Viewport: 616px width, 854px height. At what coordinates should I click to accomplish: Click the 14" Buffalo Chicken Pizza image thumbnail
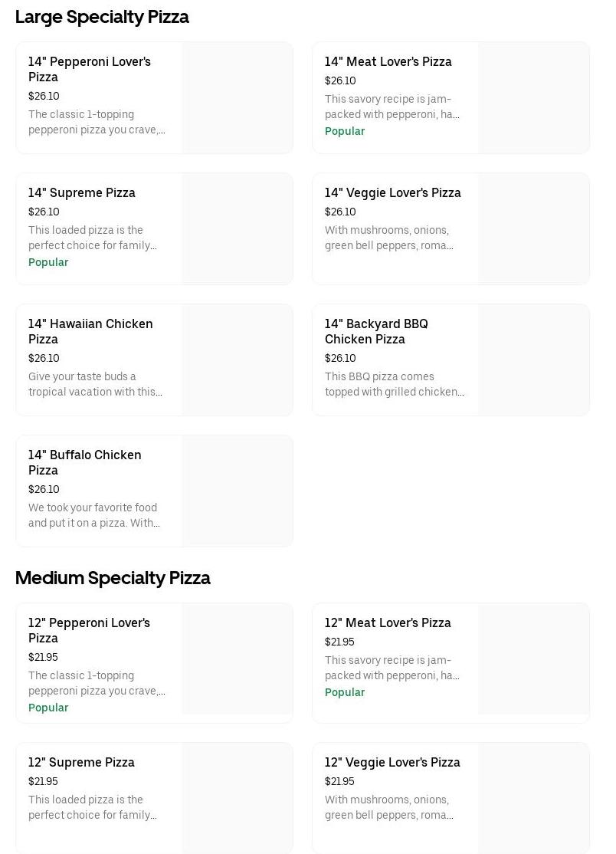[x=238, y=491]
